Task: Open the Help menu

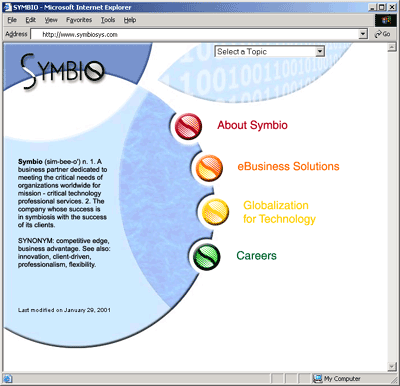Action: coord(130,20)
